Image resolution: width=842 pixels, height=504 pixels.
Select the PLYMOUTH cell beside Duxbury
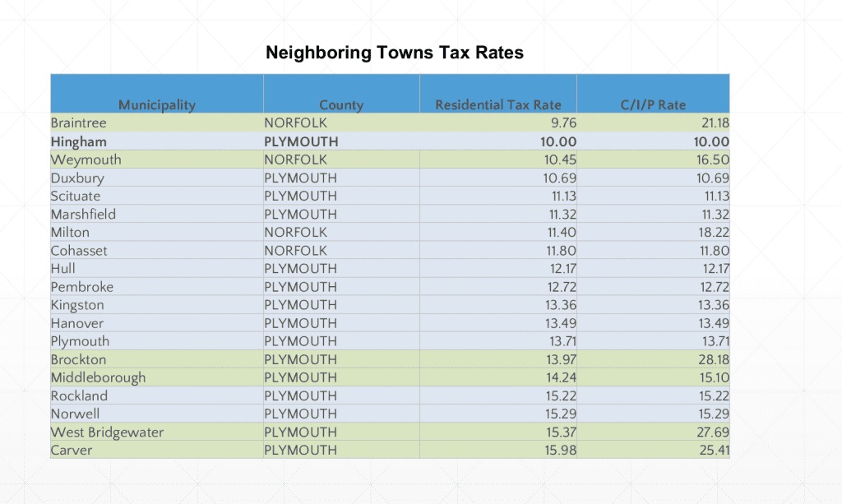(299, 178)
